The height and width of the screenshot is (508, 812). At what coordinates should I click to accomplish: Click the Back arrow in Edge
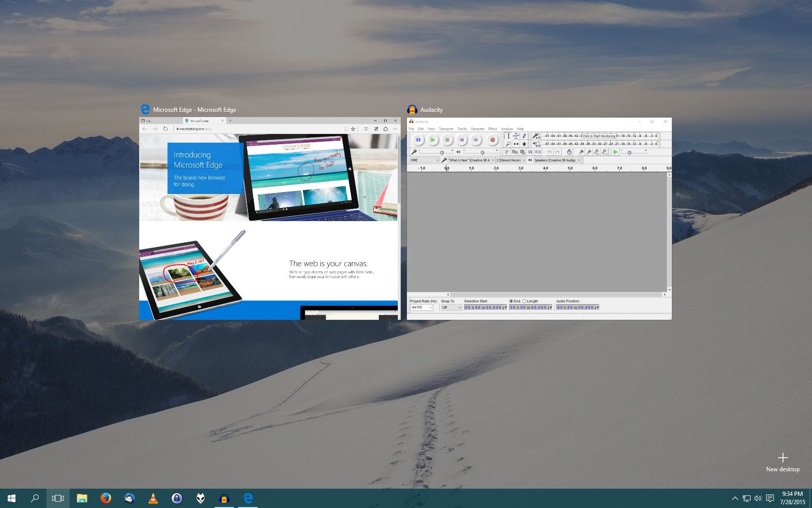145,129
